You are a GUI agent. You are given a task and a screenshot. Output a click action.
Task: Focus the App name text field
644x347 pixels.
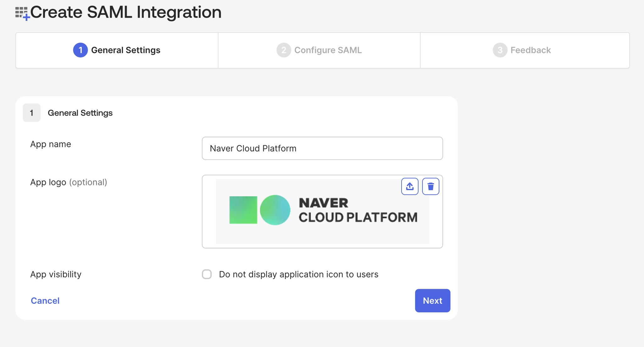(322, 148)
